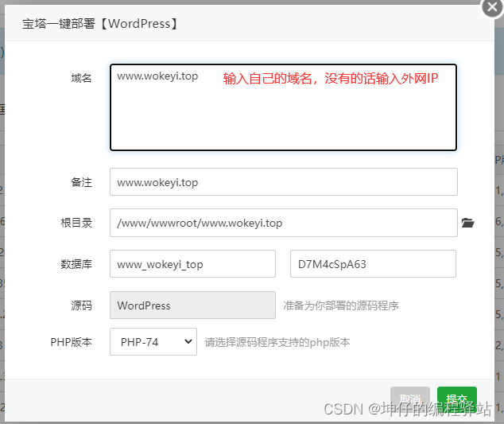
Task: Click the 备注 label
Action: tap(81, 182)
